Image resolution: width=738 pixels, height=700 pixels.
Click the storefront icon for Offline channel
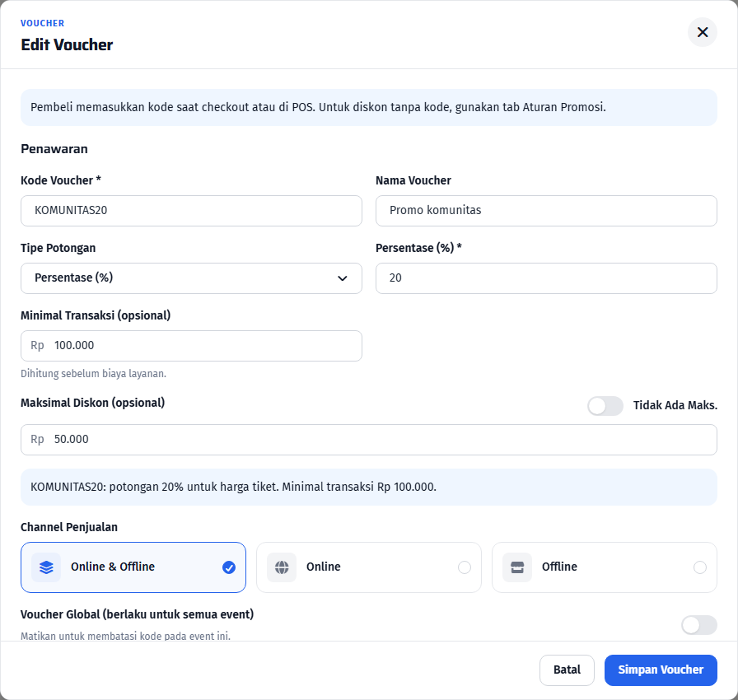click(x=517, y=567)
